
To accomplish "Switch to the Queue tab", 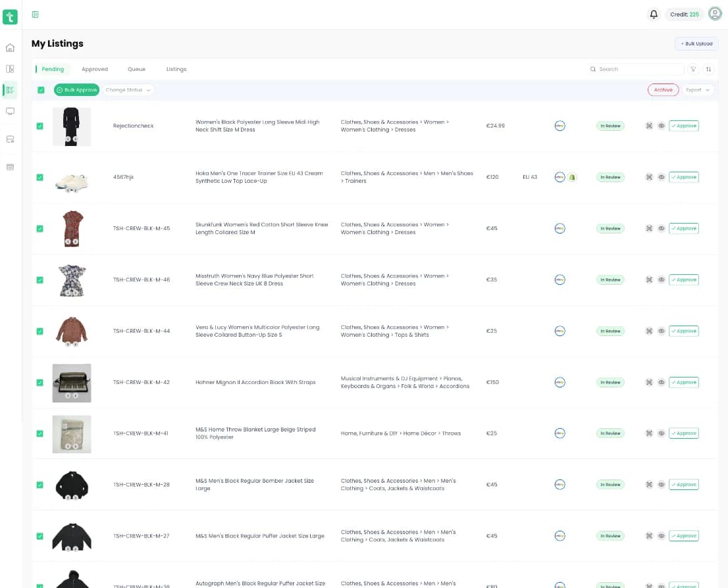I will pos(136,69).
